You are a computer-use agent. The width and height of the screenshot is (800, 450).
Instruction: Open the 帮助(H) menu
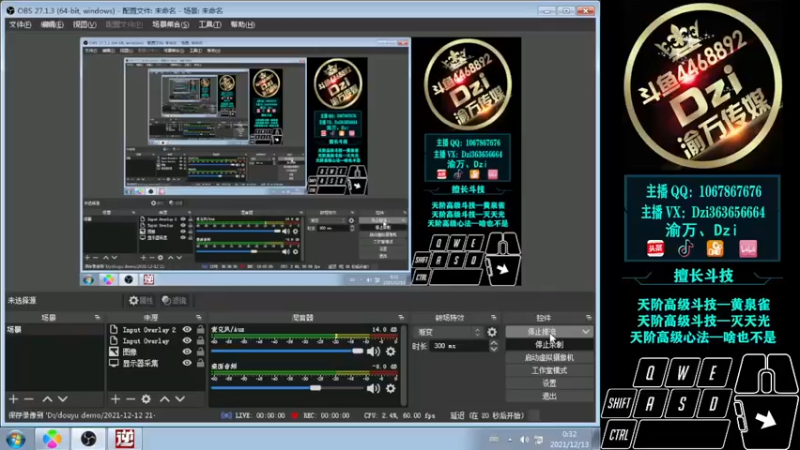tap(242, 24)
